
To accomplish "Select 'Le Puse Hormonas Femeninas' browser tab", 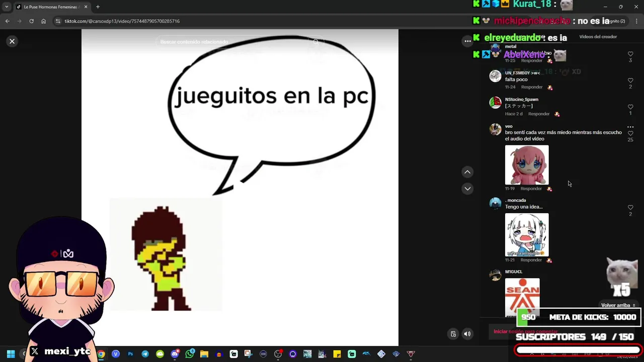I will 51,7.
